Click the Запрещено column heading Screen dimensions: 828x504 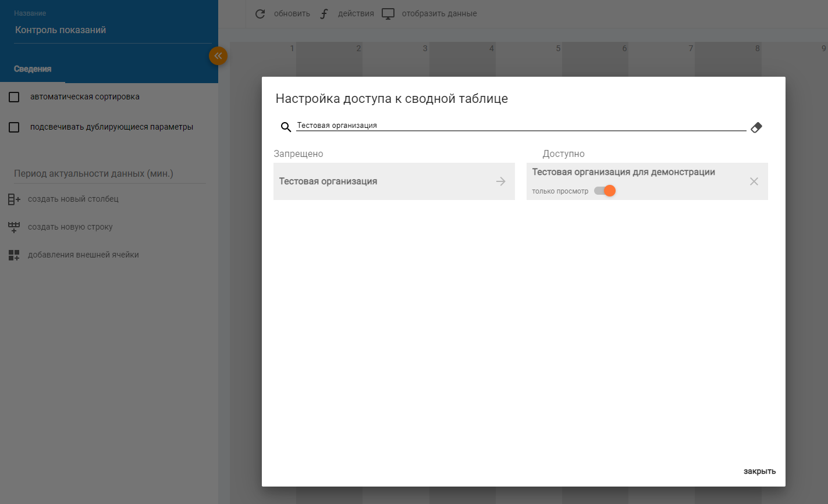click(298, 154)
